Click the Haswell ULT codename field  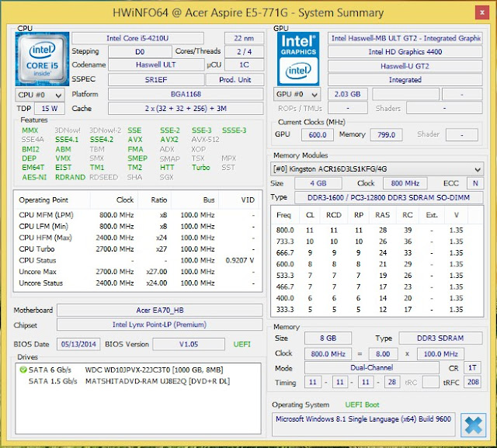click(x=156, y=65)
